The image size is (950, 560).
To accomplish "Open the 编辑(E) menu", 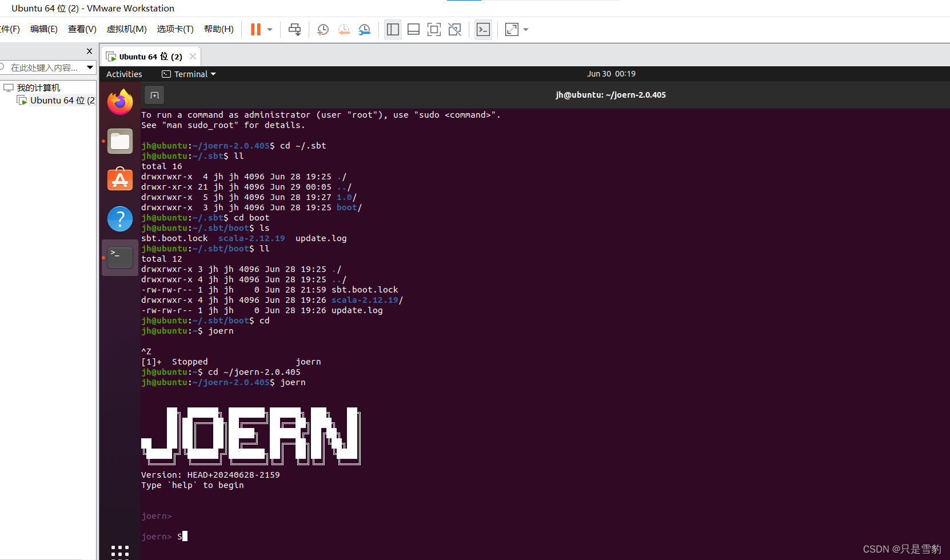I will [x=43, y=29].
